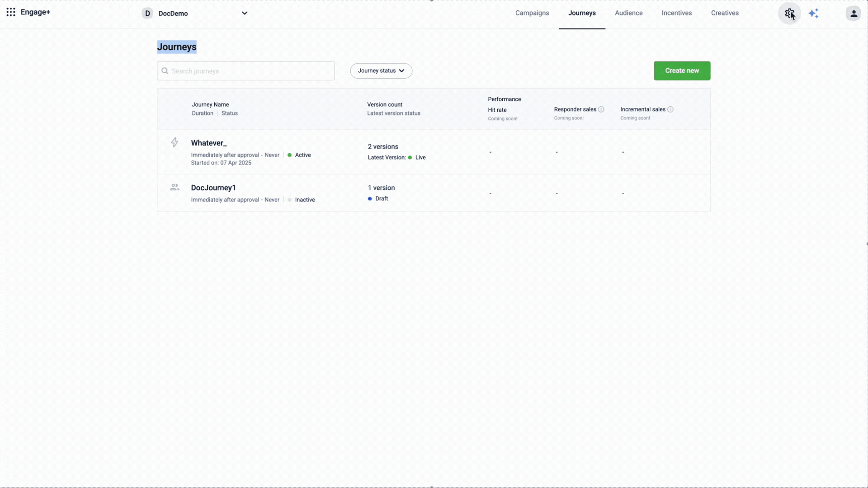
Task: Click the Responder sales info icon
Action: (x=601, y=109)
